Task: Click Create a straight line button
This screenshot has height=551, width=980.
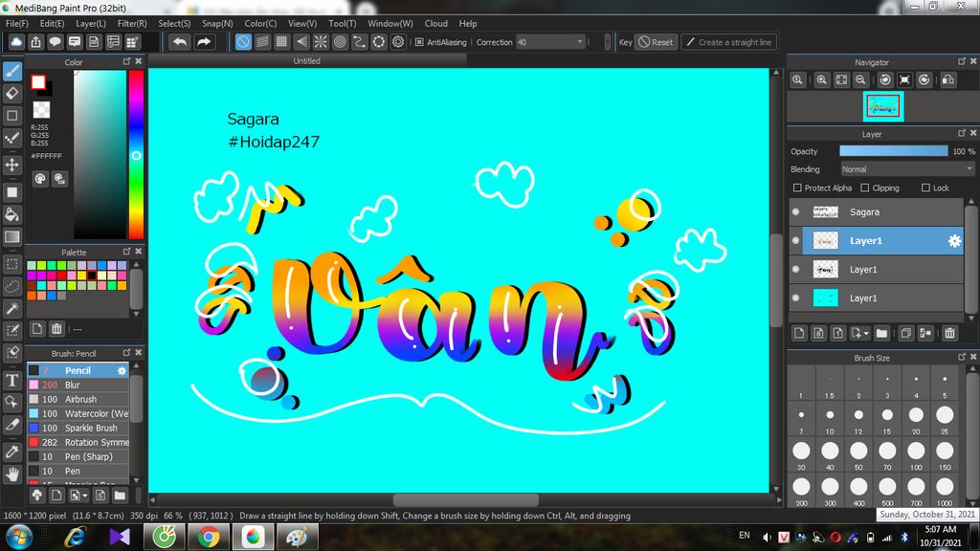Action: [x=728, y=42]
